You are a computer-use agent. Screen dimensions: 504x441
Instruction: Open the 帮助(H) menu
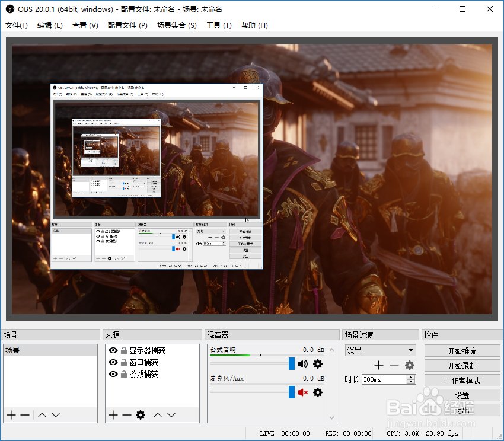pos(254,25)
